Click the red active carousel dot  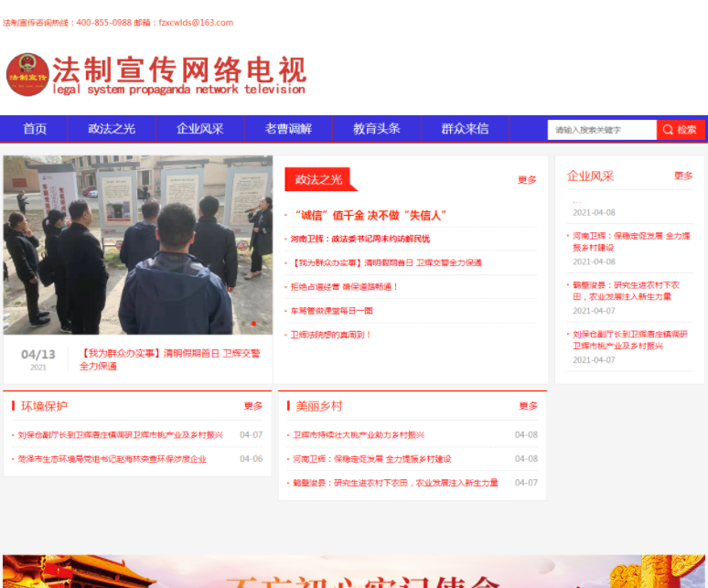pos(253,324)
